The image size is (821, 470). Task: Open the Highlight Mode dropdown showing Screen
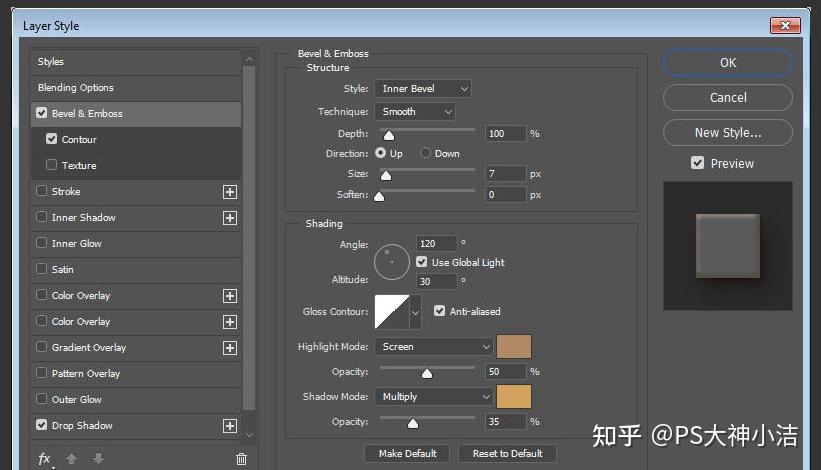(434, 346)
